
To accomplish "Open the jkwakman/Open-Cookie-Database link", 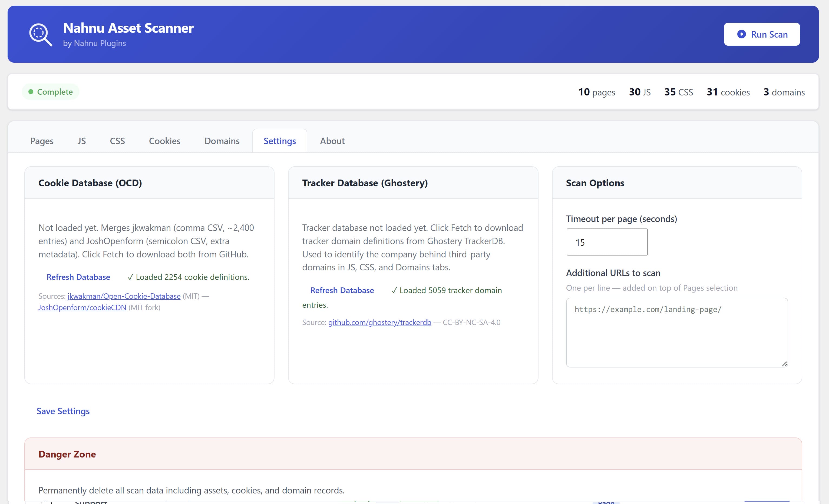I will pos(124,296).
